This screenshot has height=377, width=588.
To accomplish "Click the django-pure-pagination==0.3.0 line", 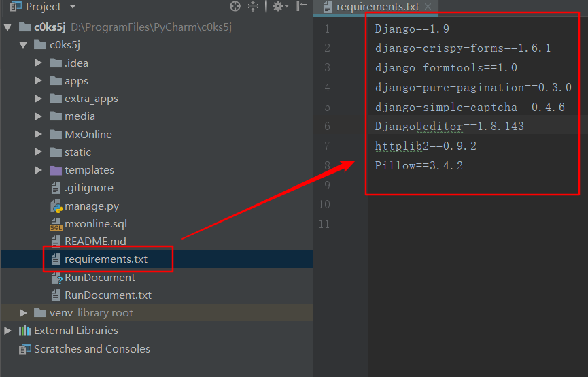I will pyautogui.click(x=473, y=88).
